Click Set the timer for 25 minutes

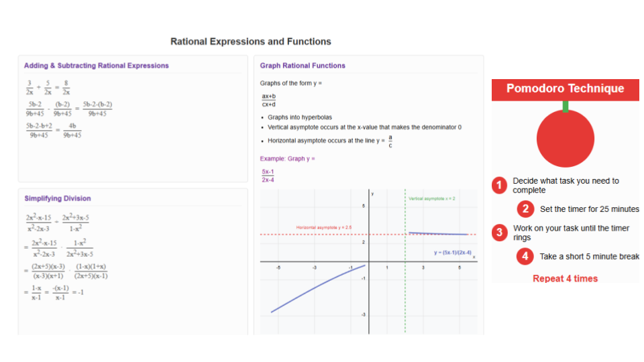pos(590,209)
